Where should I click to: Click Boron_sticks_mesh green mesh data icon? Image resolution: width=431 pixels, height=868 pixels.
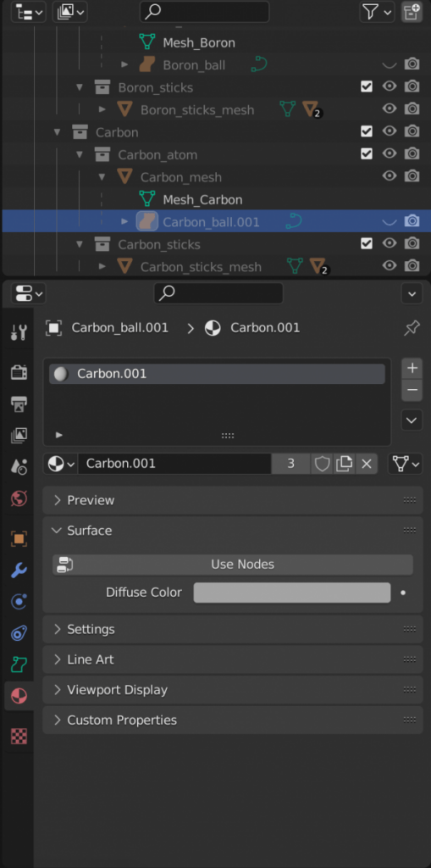(x=287, y=108)
